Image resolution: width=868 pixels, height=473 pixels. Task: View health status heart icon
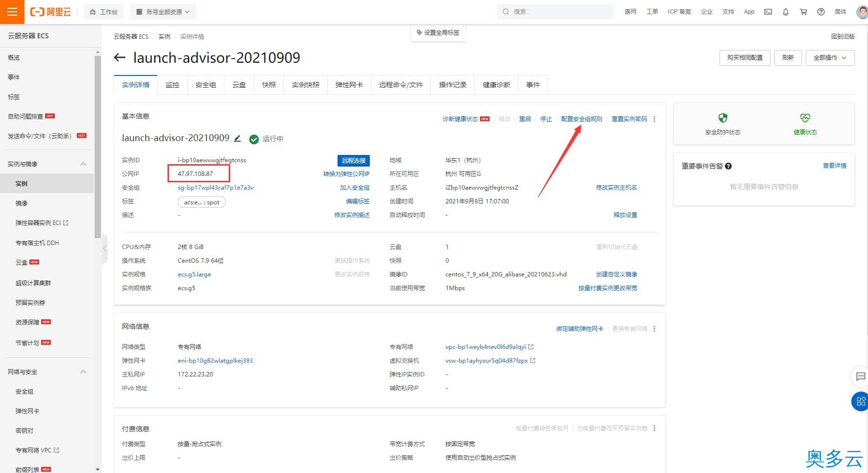pyautogui.click(x=805, y=118)
